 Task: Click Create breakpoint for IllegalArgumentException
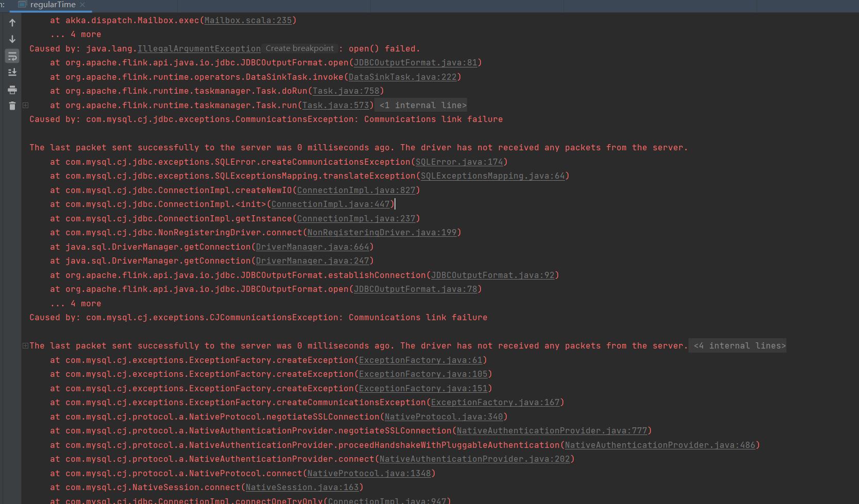point(299,48)
